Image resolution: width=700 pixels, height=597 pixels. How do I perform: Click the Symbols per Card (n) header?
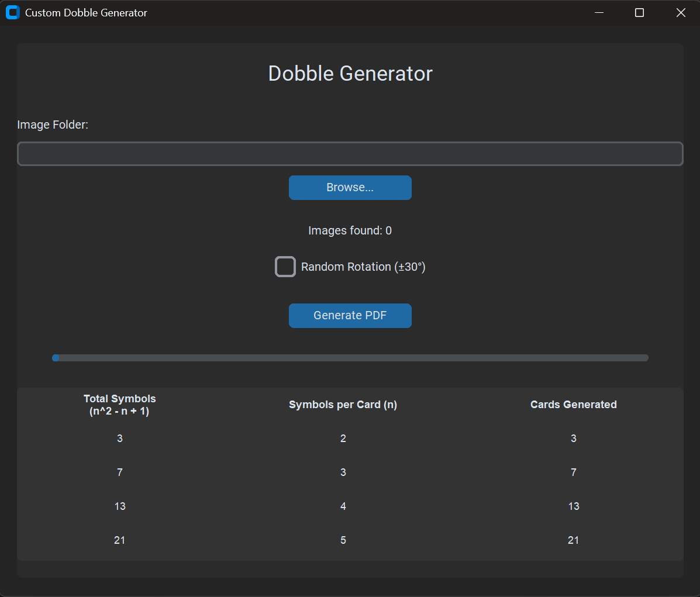(343, 405)
